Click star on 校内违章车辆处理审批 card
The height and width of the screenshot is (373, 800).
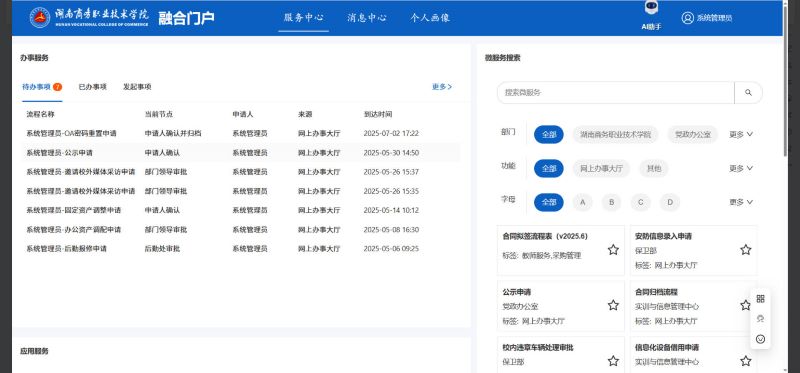pyautogui.click(x=613, y=361)
